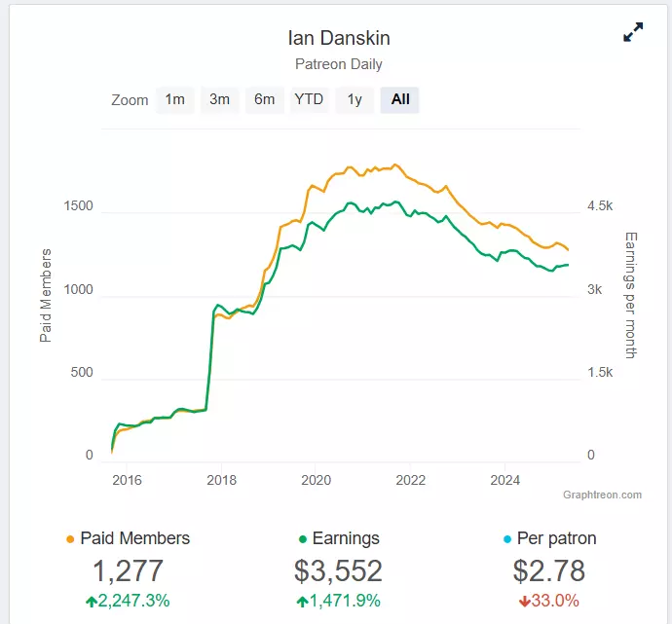Click the 500 left axis label
Viewport: 672px width, 624px height.
click(82, 372)
